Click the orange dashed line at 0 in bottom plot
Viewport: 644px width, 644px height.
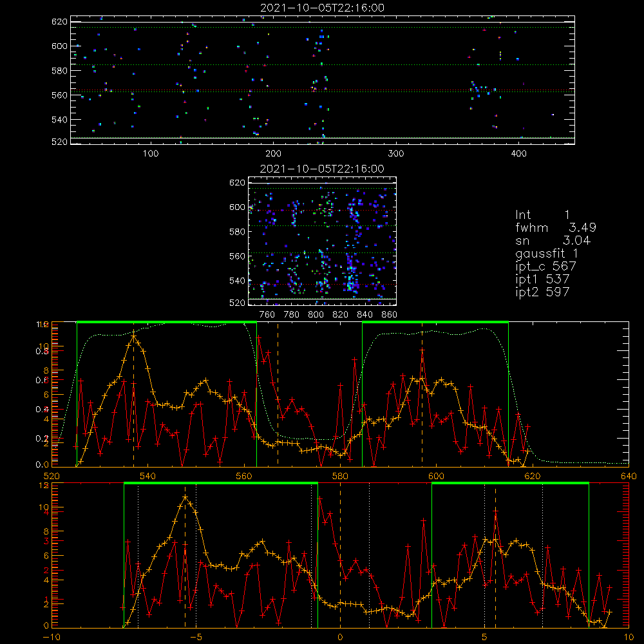click(340, 555)
